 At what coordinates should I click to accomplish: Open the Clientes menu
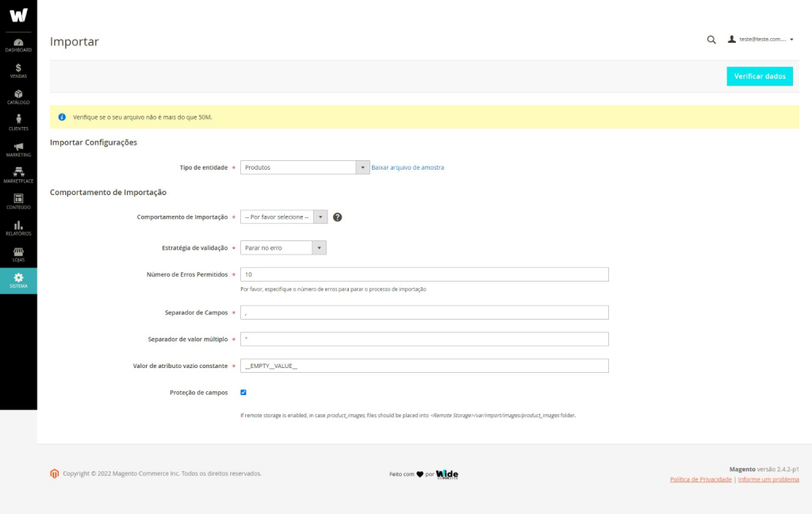pos(18,123)
